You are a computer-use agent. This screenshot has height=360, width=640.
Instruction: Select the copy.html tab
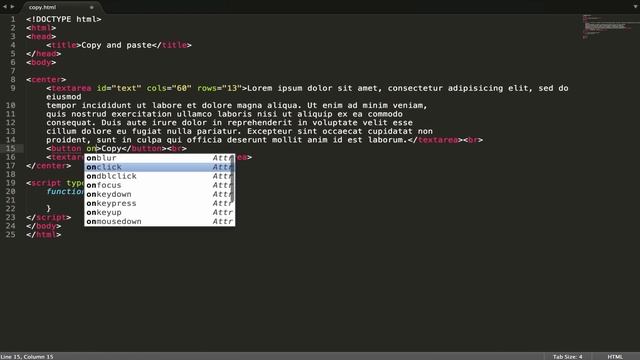click(x=42, y=7)
